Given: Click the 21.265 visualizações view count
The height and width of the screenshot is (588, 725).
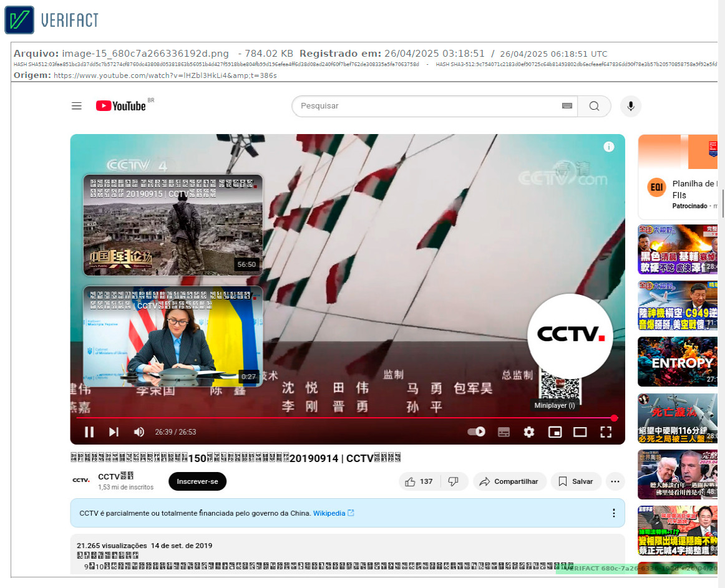Looking at the screenshot, I should click(112, 546).
